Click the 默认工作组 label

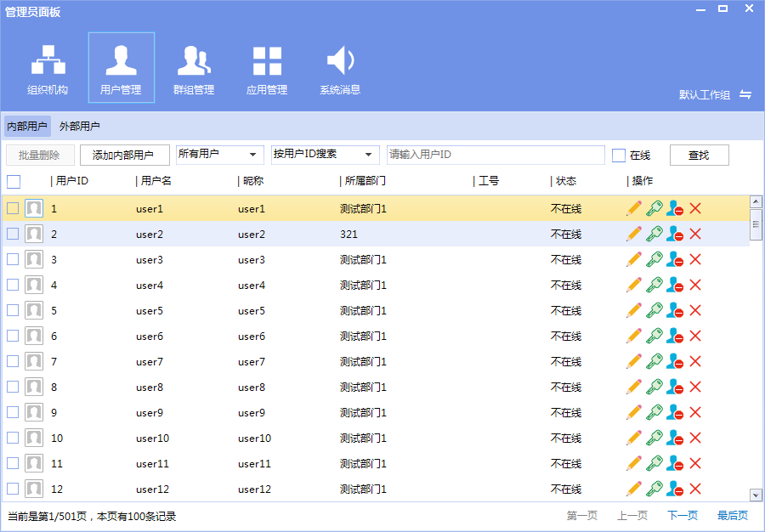point(705,94)
